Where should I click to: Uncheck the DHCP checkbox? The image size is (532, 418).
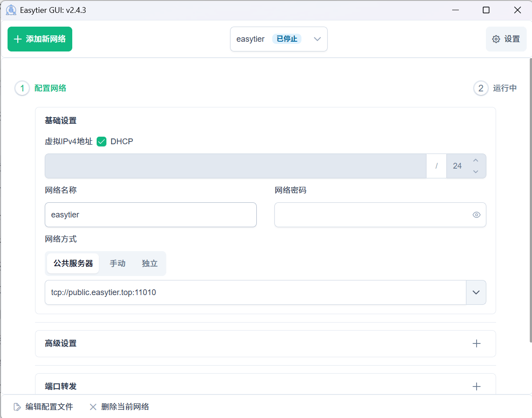102,142
